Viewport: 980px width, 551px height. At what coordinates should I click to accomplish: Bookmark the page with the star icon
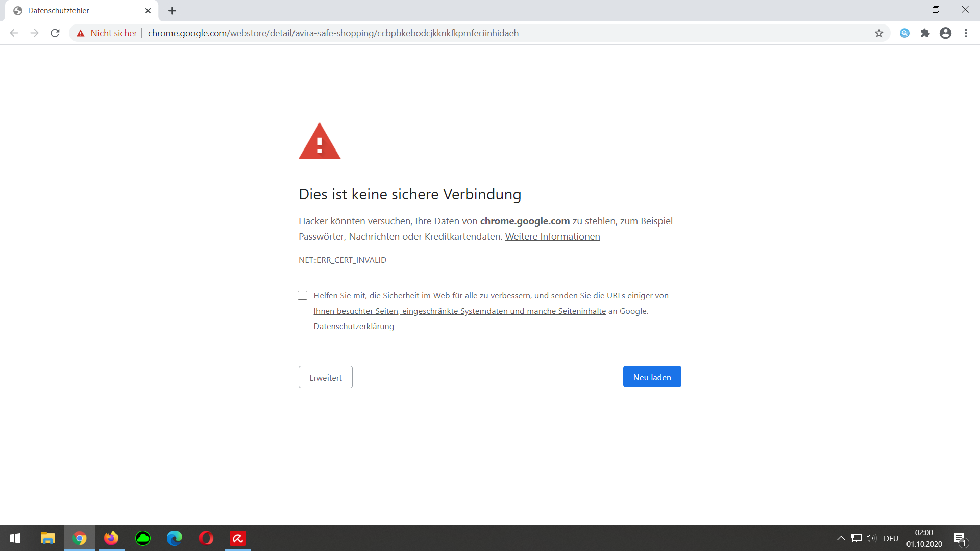point(879,33)
